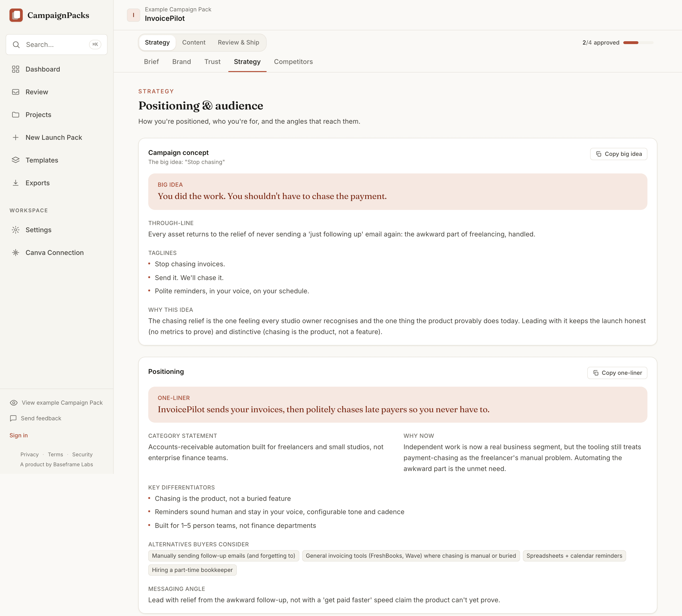Click the Canva Connection asterisk icon
This screenshot has width=682, height=616.
16,253
